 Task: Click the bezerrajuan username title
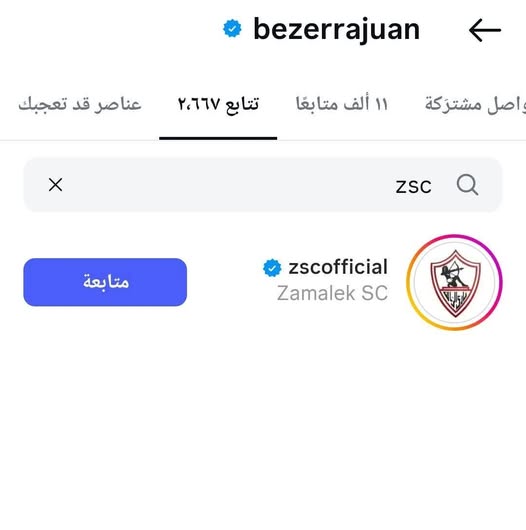click(337, 30)
